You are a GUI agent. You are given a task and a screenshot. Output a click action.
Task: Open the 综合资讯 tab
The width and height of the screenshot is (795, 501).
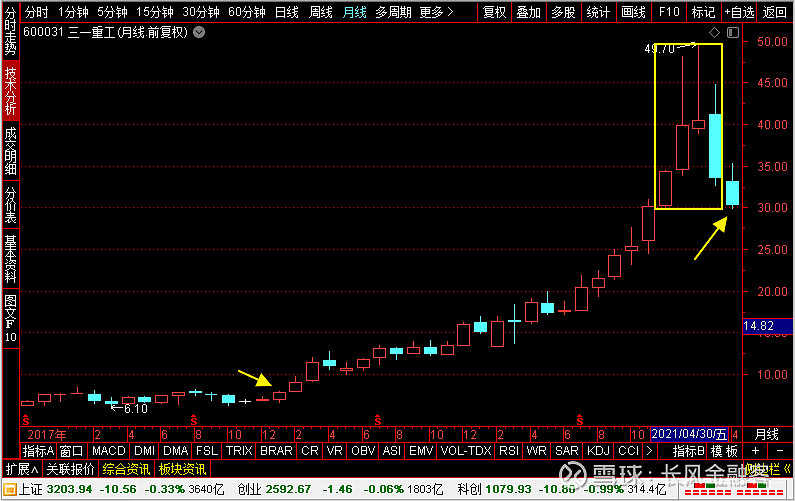126,469
